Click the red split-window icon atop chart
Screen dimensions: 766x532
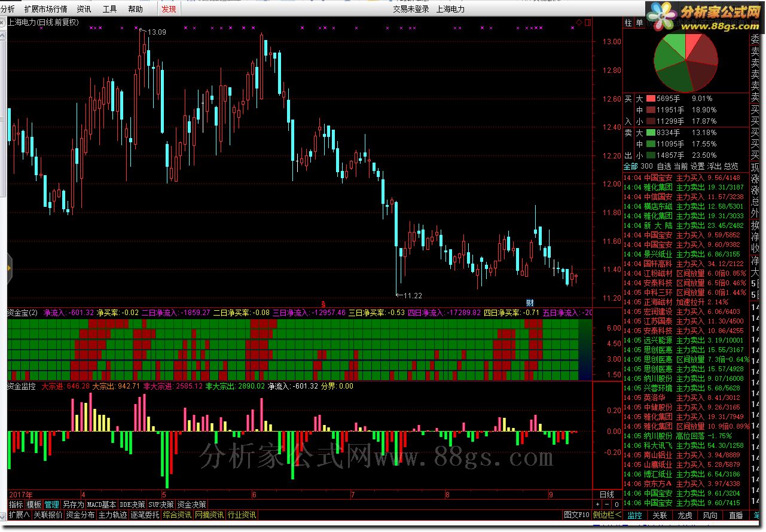[587, 23]
